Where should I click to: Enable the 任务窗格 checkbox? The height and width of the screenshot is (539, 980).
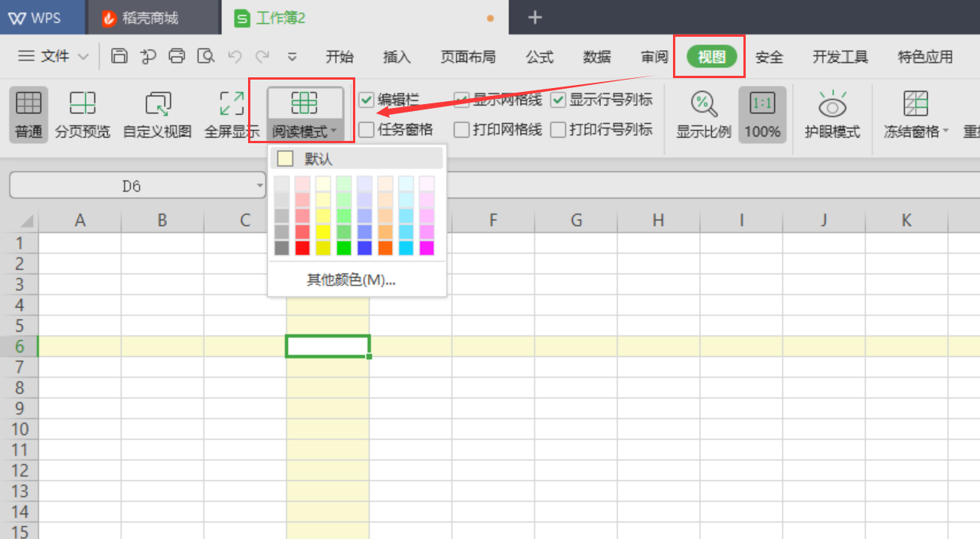pos(366,129)
